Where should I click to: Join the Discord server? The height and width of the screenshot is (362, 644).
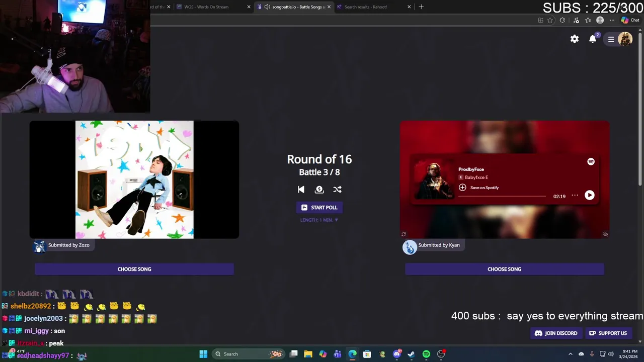[x=556, y=333]
